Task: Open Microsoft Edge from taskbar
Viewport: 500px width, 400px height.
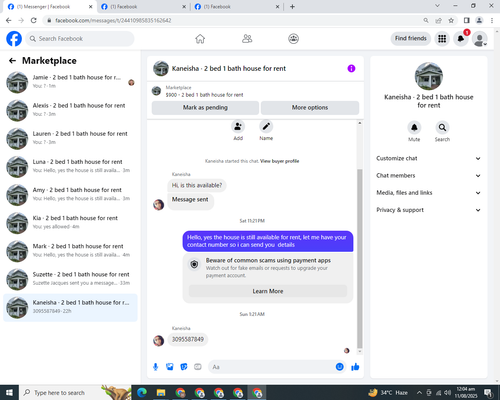Action: coord(142,393)
